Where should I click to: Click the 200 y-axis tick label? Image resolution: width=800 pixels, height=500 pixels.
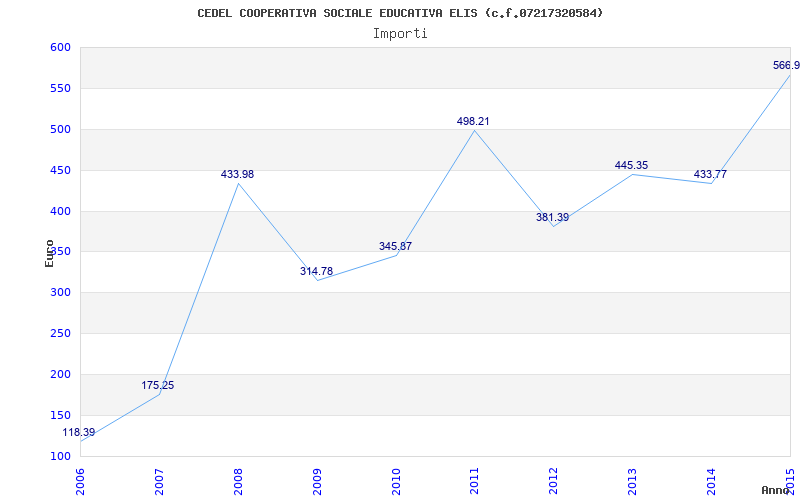(60, 374)
